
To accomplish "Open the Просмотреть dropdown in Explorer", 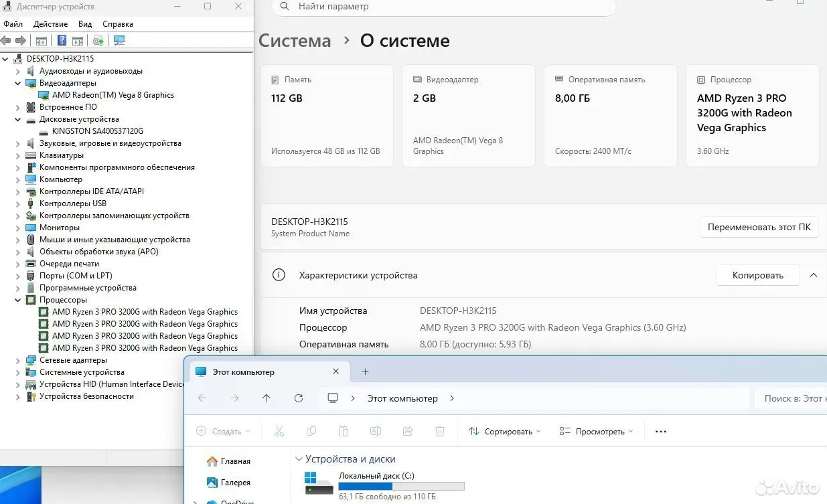I will (596, 432).
